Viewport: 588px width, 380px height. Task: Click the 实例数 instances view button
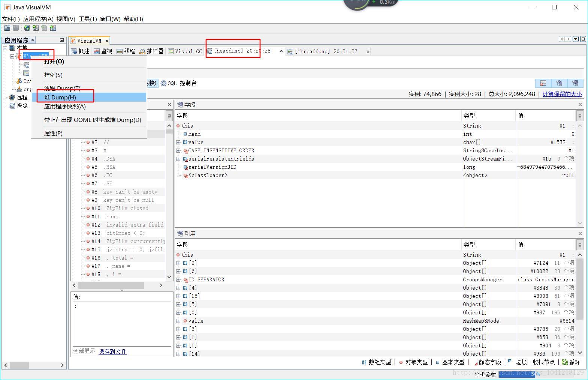pos(152,83)
